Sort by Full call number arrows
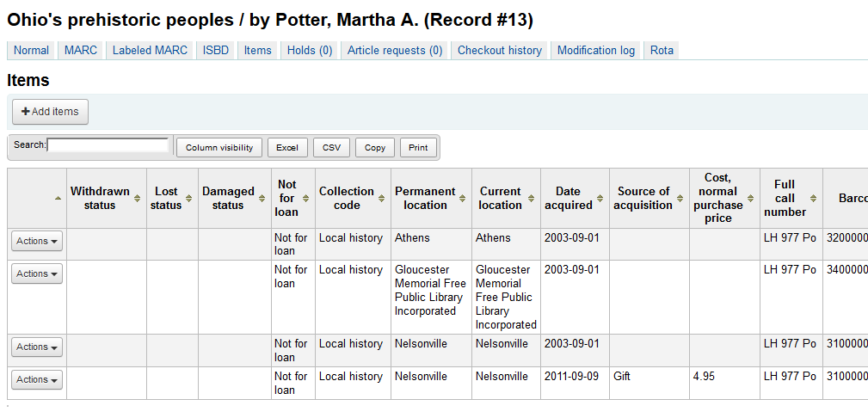This screenshot has height=418, width=868. coord(813,199)
